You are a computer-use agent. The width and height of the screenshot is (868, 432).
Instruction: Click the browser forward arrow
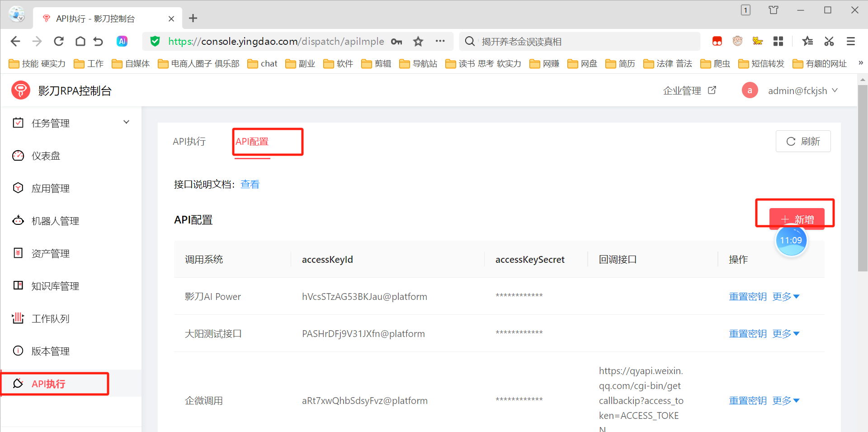click(37, 42)
